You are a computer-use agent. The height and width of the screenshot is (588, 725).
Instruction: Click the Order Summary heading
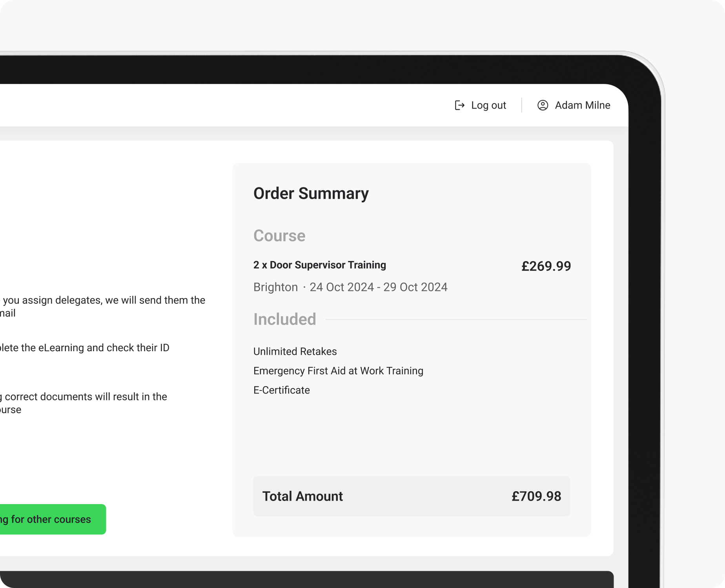[311, 194]
